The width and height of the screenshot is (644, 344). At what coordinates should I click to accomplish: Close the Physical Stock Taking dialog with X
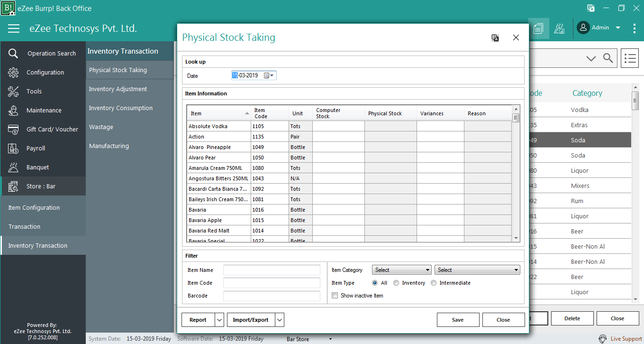pos(516,38)
